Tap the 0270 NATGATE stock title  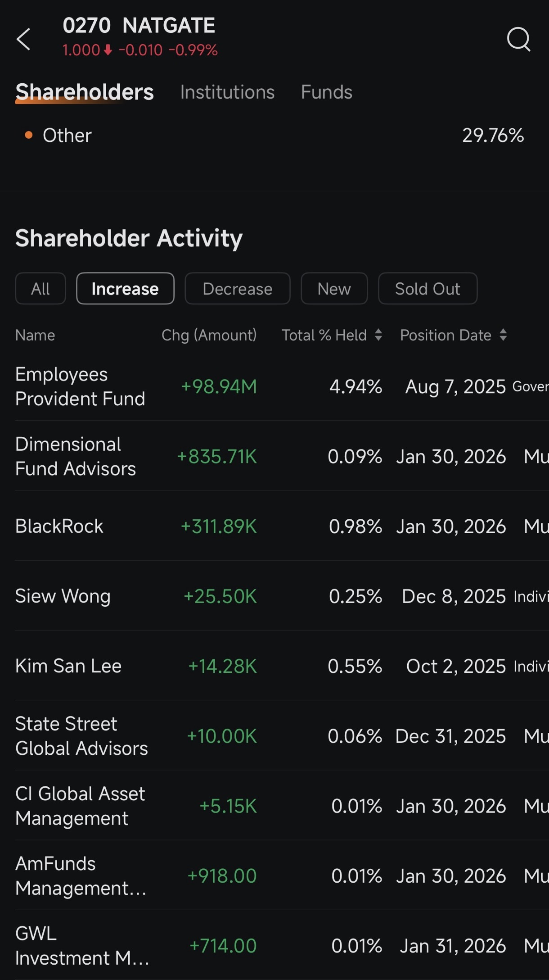pyautogui.click(x=139, y=26)
